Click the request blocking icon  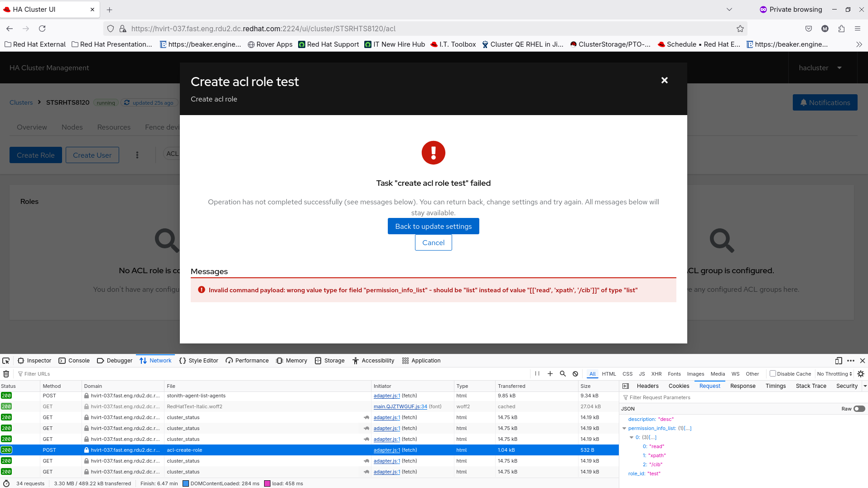(575, 374)
